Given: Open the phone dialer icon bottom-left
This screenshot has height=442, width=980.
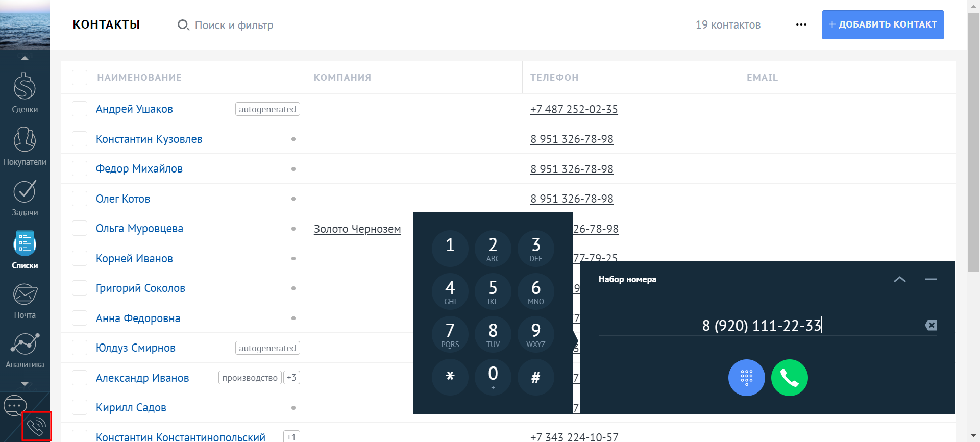Looking at the screenshot, I should [x=36, y=426].
